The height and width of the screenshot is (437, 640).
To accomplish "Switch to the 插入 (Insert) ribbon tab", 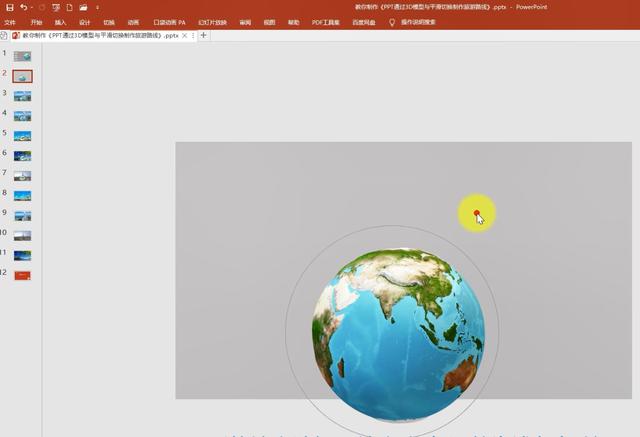I will click(x=61, y=21).
